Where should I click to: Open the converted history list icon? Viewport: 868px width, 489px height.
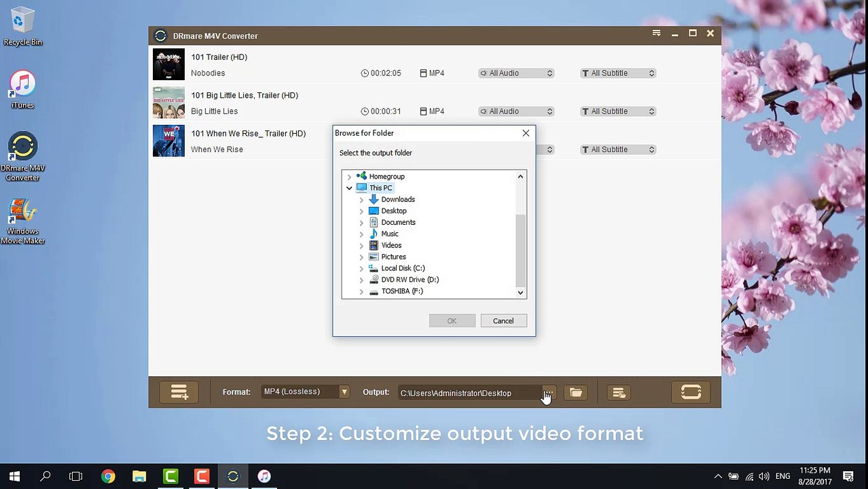619,393
